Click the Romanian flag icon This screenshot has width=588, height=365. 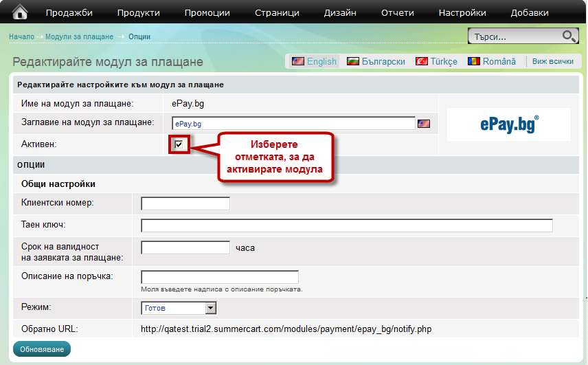(474, 61)
